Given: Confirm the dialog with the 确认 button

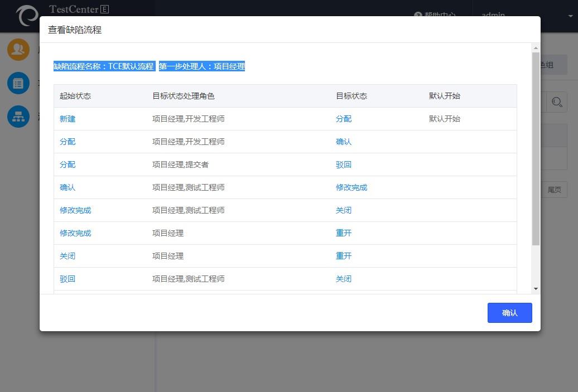Looking at the screenshot, I should tap(509, 313).
